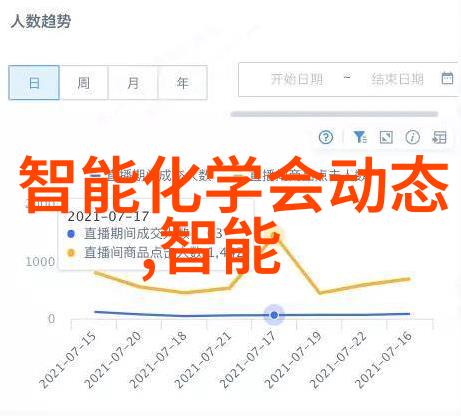Click the gray horizontal scrollbar
461x416 pixels.
coord(334,114)
